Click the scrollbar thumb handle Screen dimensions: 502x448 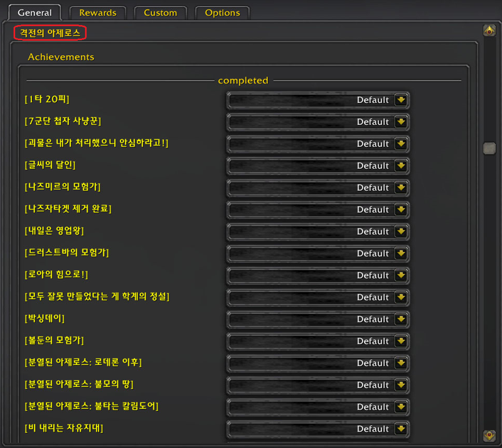click(x=489, y=148)
